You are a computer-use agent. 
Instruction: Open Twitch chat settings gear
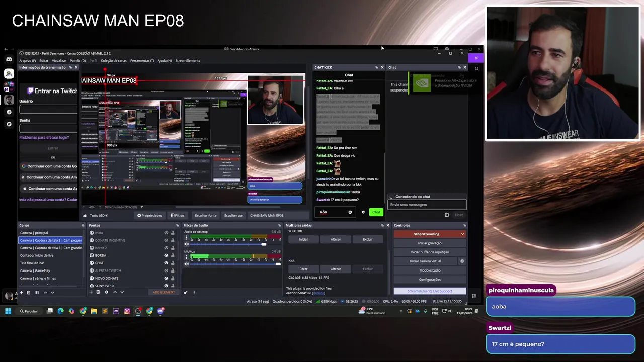(x=447, y=215)
